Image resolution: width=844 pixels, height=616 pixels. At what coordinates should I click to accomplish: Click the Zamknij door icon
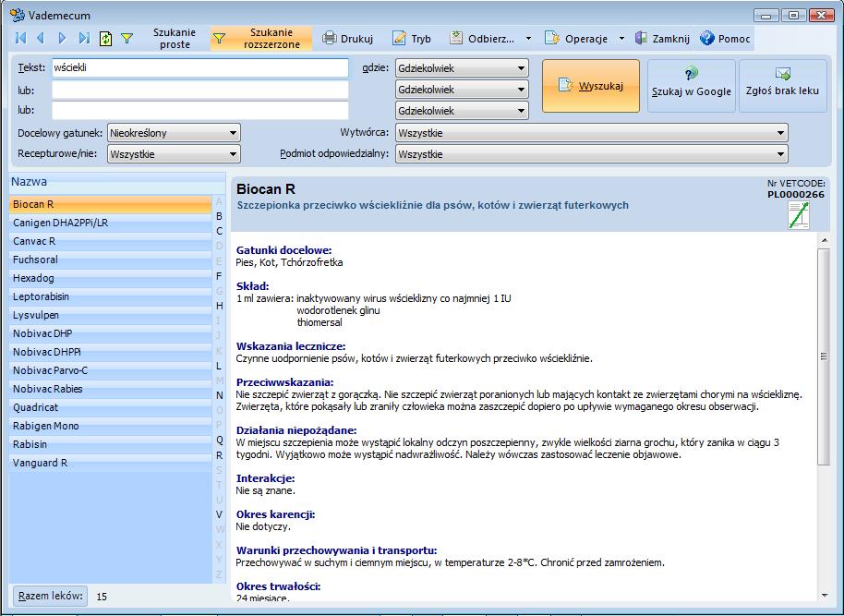641,38
